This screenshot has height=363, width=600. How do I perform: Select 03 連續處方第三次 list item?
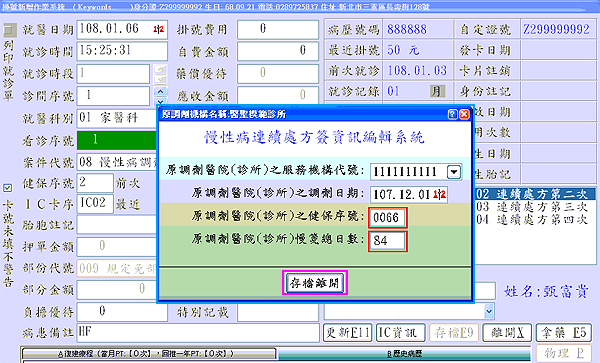532,207
